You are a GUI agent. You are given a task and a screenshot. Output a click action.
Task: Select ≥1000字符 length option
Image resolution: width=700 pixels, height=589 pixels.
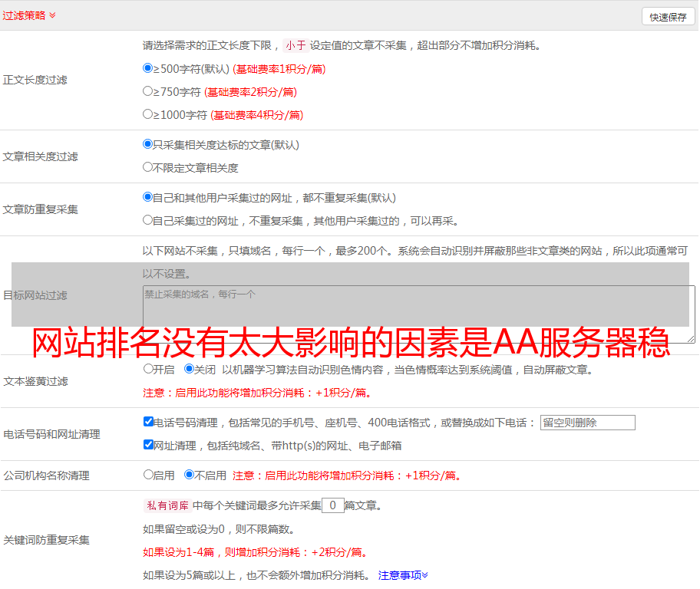point(148,114)
